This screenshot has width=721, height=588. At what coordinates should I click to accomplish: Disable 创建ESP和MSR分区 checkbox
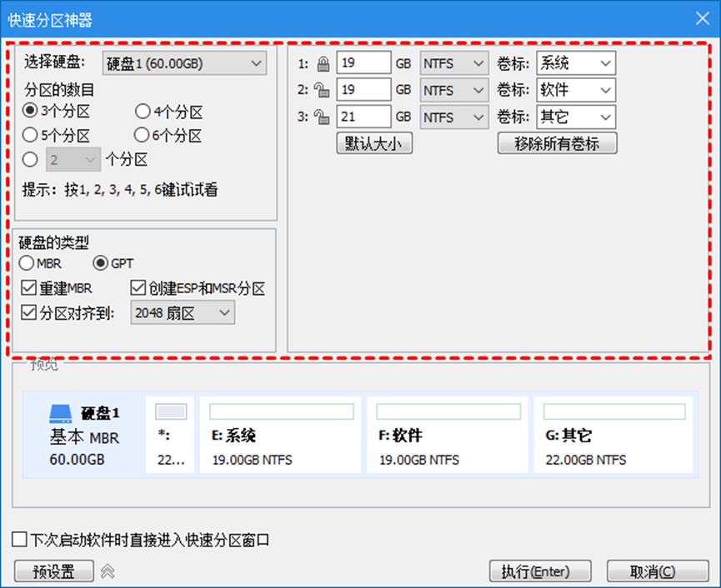pos(138,289)
